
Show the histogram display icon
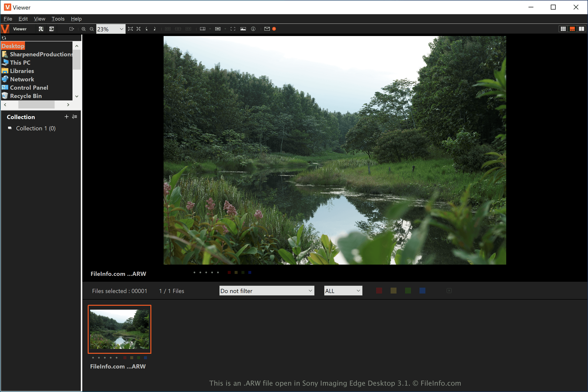click(x=243, y=29)
